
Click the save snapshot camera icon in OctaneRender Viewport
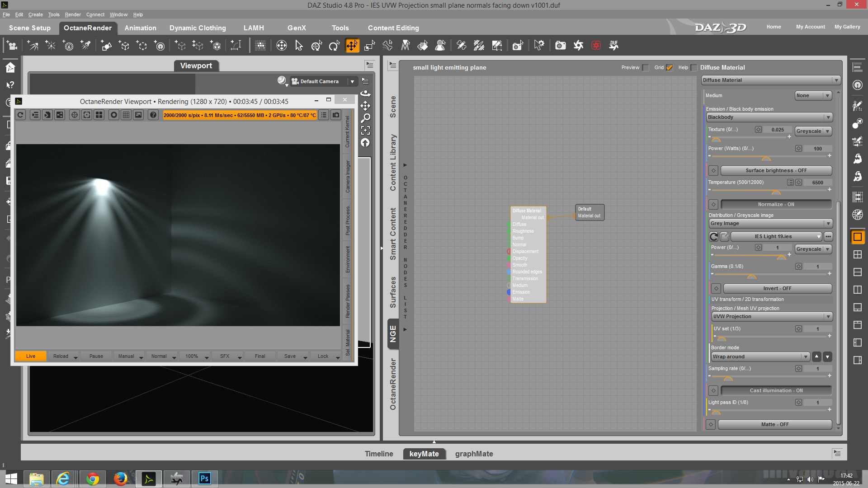[336, 115]
